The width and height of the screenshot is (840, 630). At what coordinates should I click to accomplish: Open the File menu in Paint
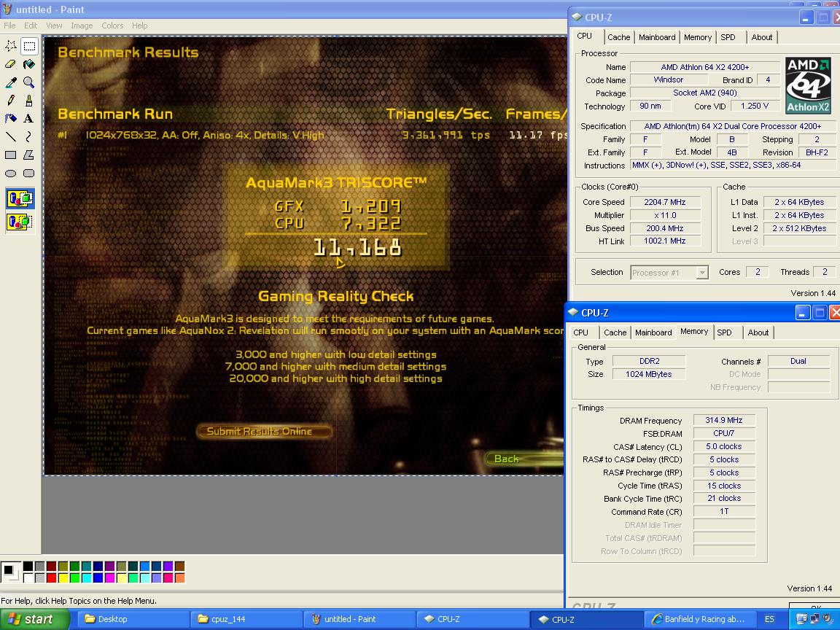tap(9, 26)
